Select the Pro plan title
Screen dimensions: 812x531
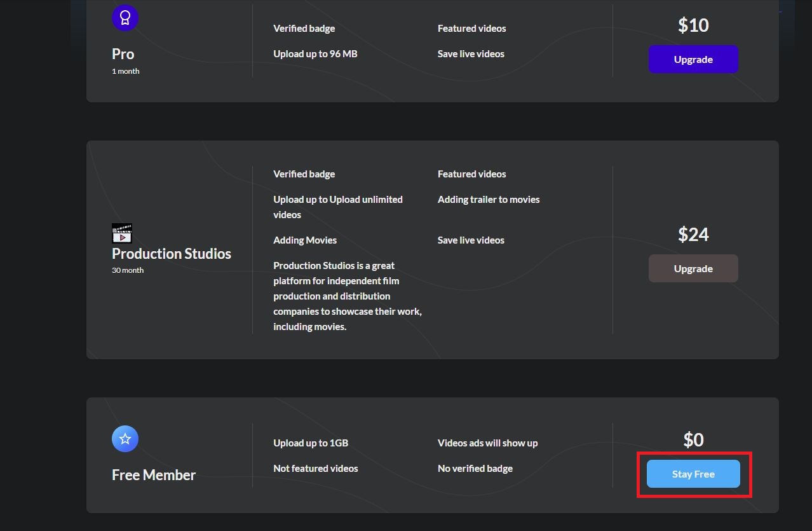coord(123,54)
